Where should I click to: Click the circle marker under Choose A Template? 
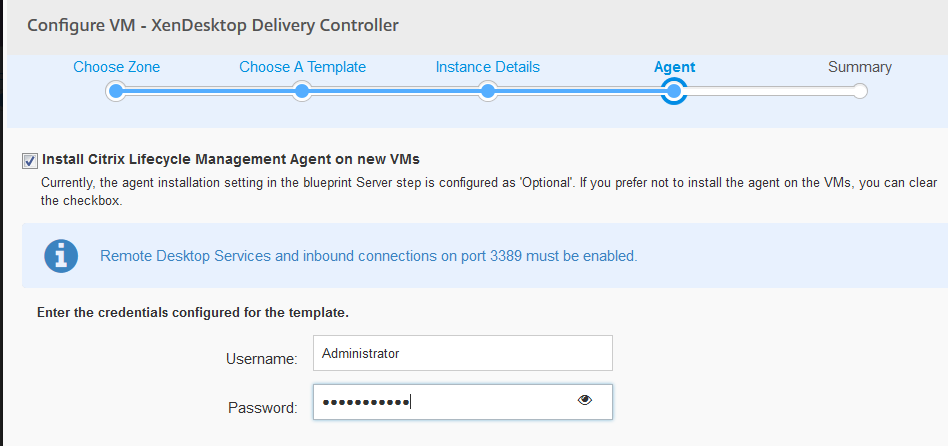pos(302,92)
